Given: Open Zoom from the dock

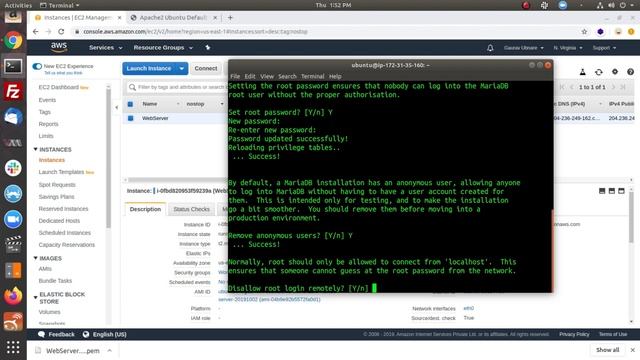Looking at the screenshot, I should (13, 219).
